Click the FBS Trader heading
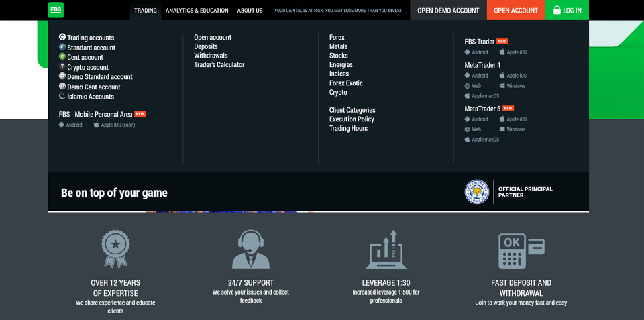This screenshot has width=644, height=320. tap(479, 42)
